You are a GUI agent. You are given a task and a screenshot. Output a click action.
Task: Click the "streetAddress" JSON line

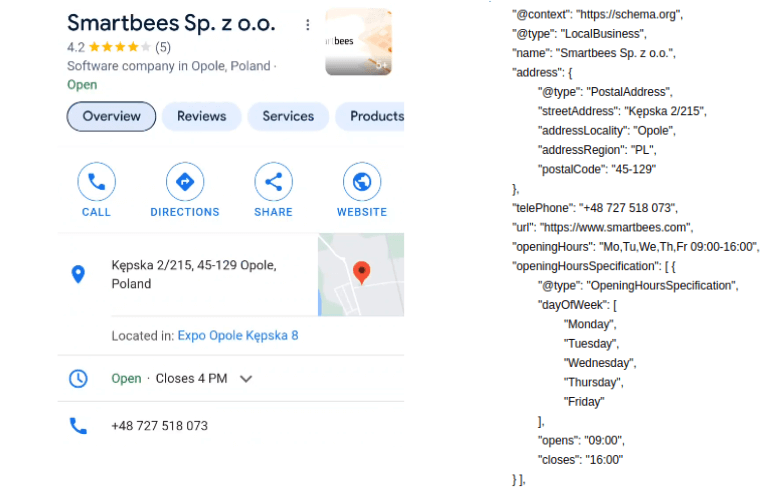coord(622,111)
